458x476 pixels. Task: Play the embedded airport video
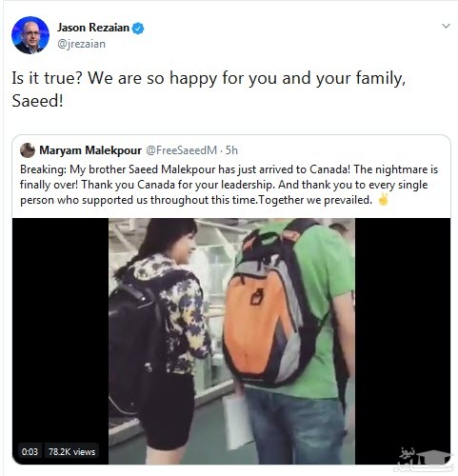click(x=231, y=341)
